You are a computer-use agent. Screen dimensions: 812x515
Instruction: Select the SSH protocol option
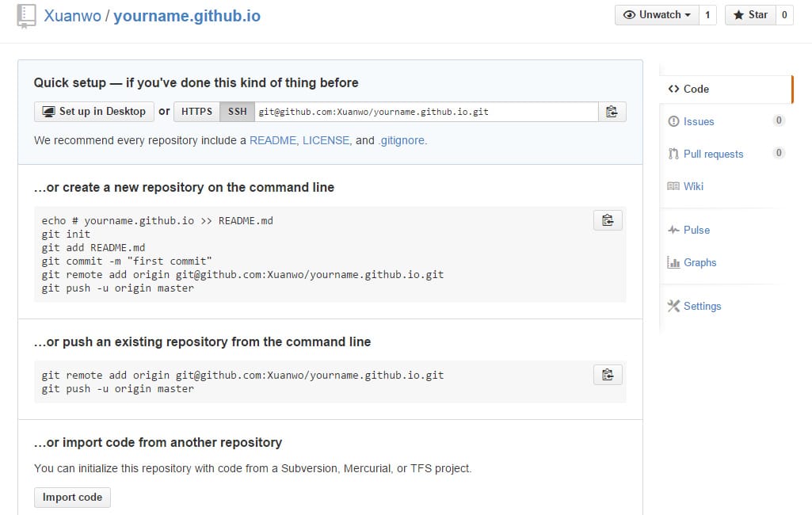click(236, 111)
